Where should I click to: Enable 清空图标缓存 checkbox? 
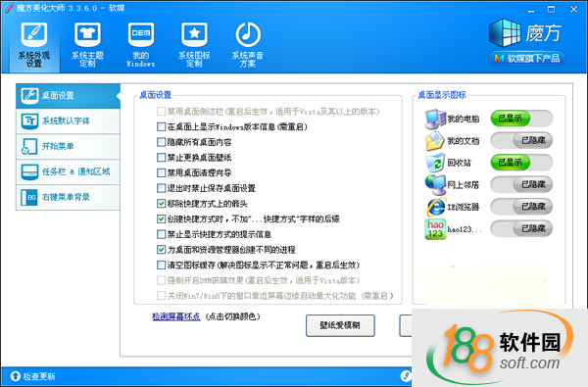pos(162,266)
